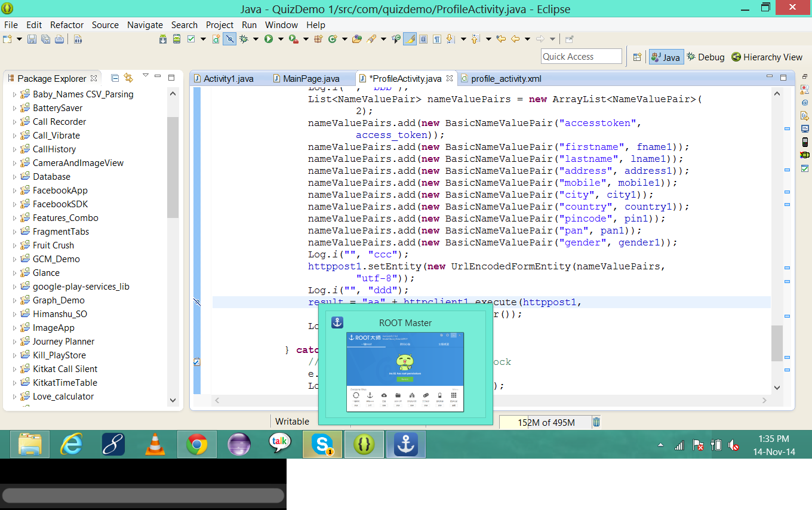This screenshot has height=510, width=812.
Task: Open dropdown next to External Tools icon
Action: click(x=306, y=39)
